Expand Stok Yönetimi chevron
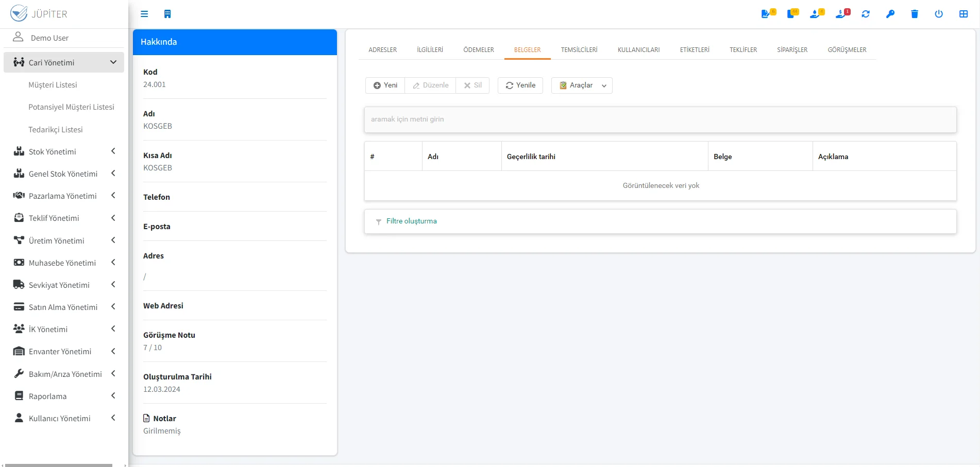The image size is (980, 467). [113, 151]
